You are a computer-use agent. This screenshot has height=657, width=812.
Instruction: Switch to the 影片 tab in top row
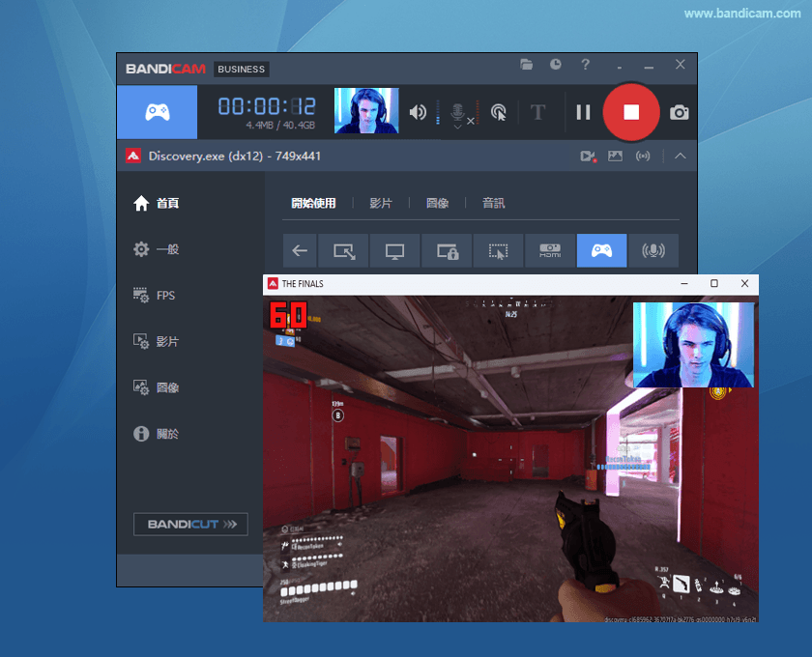click(x=381, y=203)
